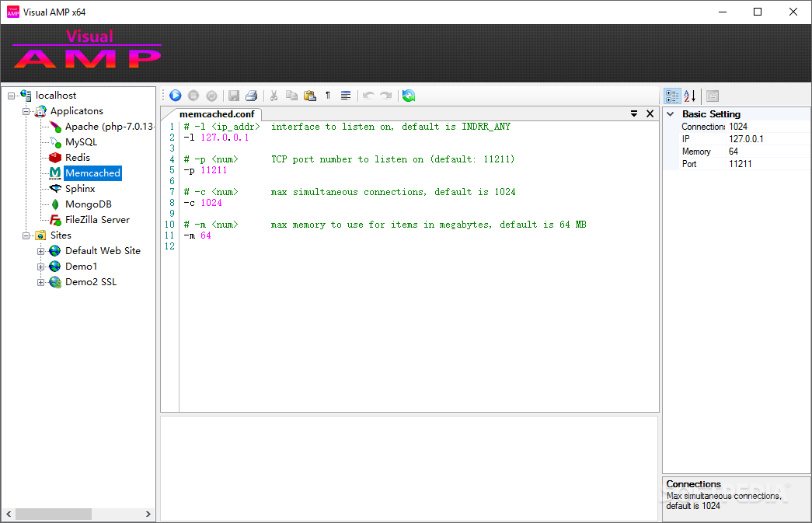Select the Apache feather icon
The width and height of the screenshot is (812, 523).
click(55, 127)
